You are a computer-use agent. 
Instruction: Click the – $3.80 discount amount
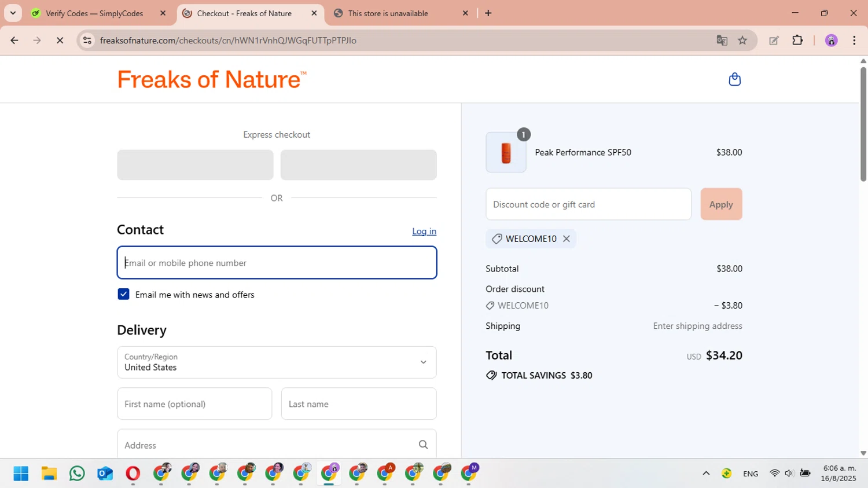point(728,305)
